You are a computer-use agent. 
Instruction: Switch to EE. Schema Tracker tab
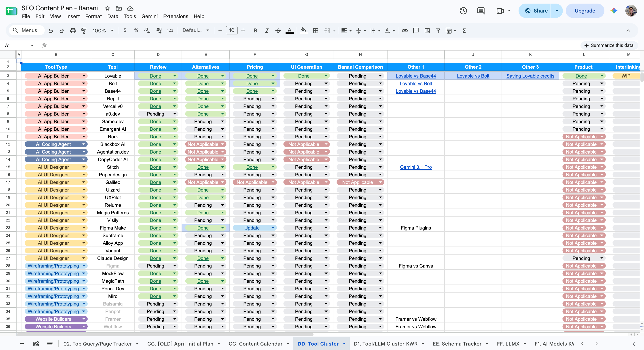(x=457, y=344)
